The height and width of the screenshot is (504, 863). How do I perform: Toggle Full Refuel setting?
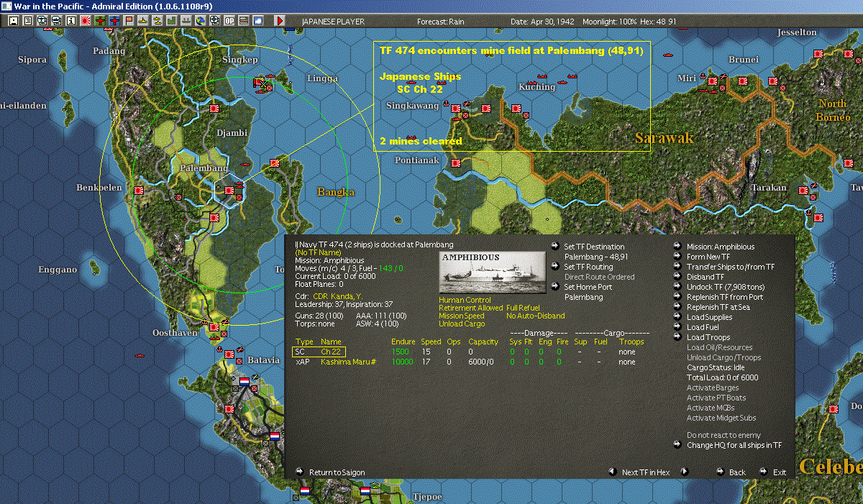[x=523, y=308]
